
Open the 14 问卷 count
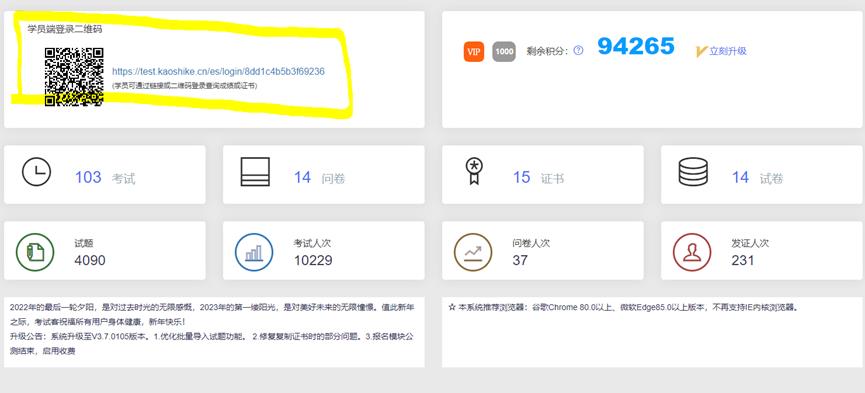pyautogui.click(x=302, y=177)
